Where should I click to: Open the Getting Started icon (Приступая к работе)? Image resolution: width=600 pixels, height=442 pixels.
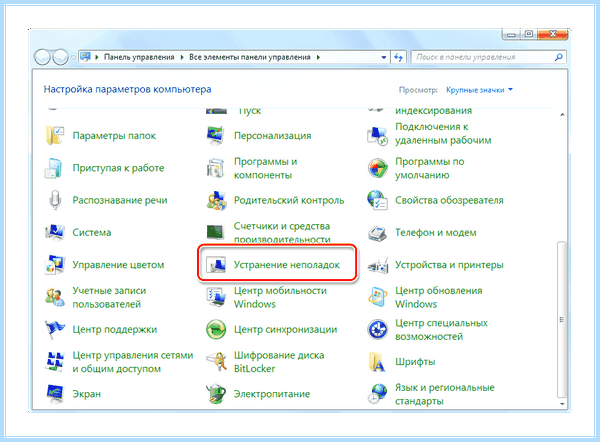[x=54, y=168]
